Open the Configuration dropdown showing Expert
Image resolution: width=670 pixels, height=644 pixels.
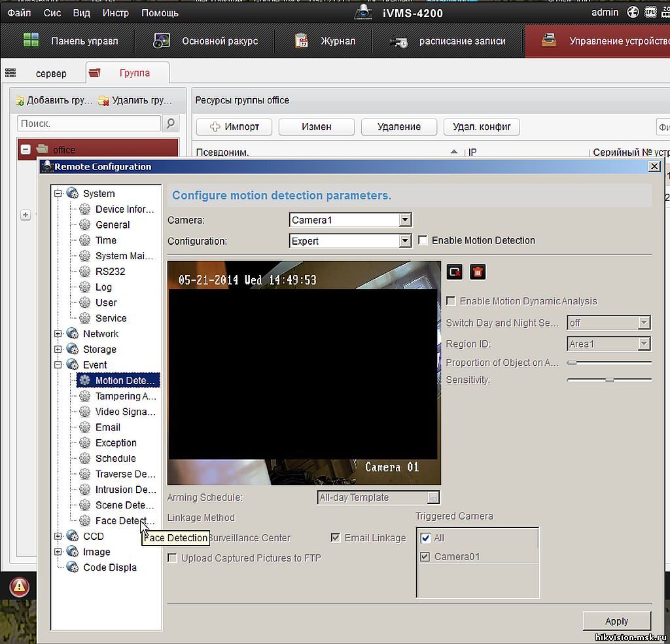(350, 241)
